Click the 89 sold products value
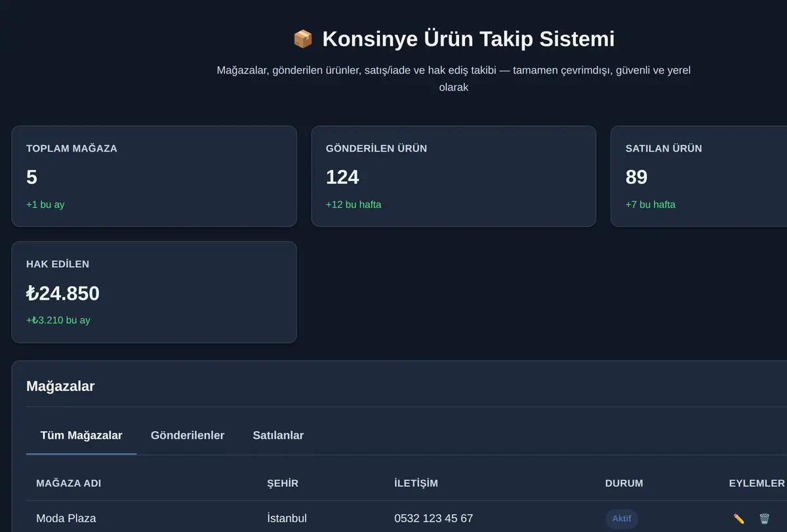This screenshot has height=532, width=787. (x=636, y=177)
